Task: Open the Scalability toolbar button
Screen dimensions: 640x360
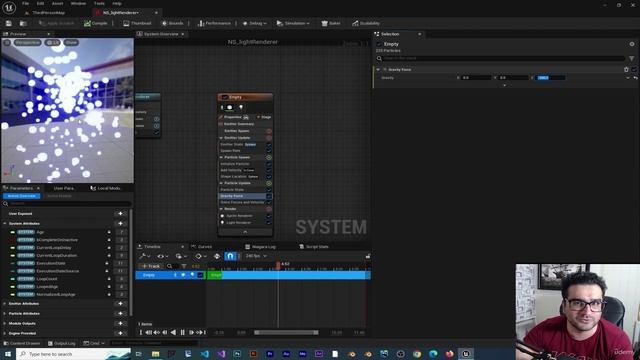Action: coord(366,23)
